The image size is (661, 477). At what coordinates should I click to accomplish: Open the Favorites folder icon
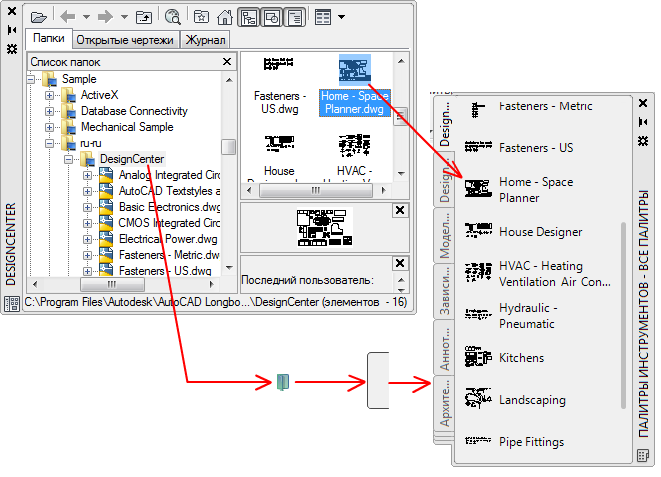click(x=202, y=17)
